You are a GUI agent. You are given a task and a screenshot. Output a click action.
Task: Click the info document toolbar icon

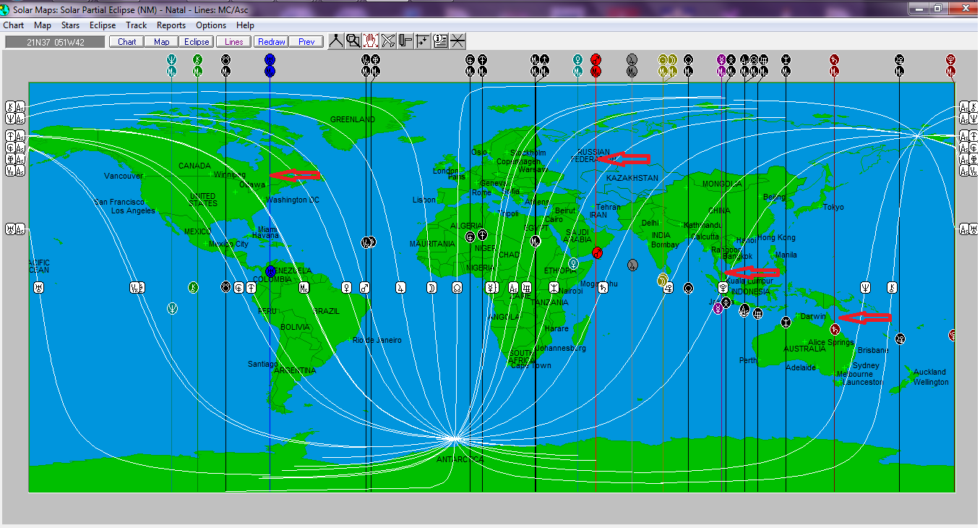pos(440,41)
